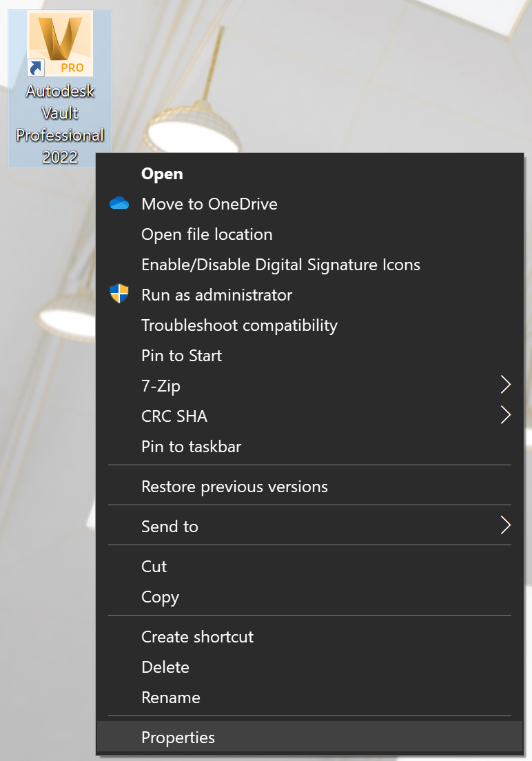Open the Vault shortcut
The height and width of the screenshot is (761, 532).
162,174
